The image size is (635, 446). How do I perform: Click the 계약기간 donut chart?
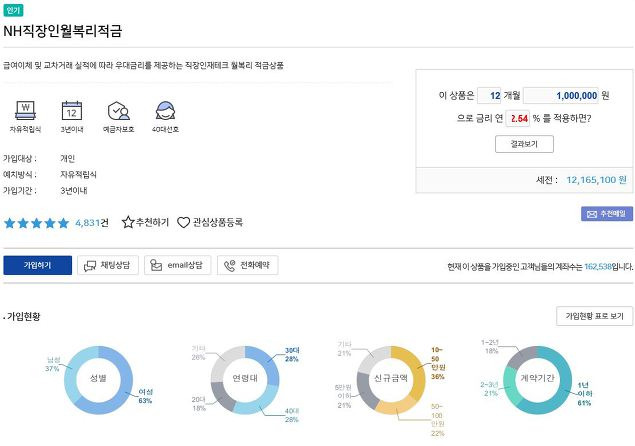pos(537,380)
